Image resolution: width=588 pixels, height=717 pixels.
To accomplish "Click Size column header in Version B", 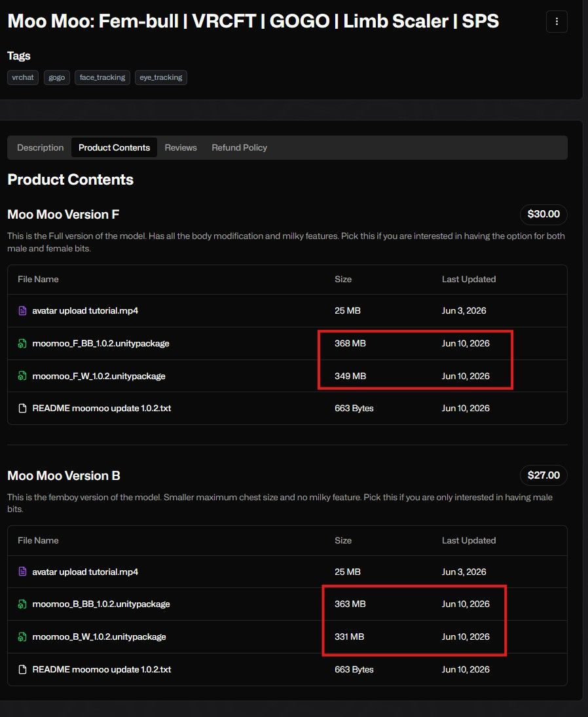I will pyautogui.click(x=343, y=540).
